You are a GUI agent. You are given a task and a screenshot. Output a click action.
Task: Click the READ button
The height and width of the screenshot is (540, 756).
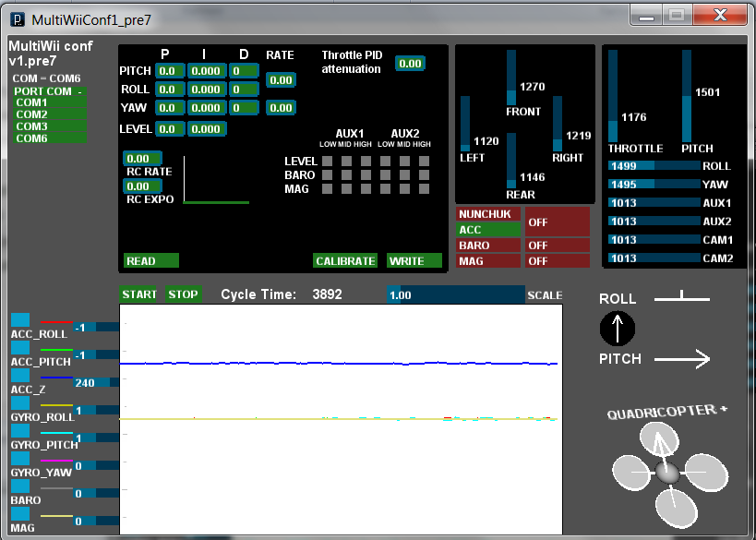151,261
